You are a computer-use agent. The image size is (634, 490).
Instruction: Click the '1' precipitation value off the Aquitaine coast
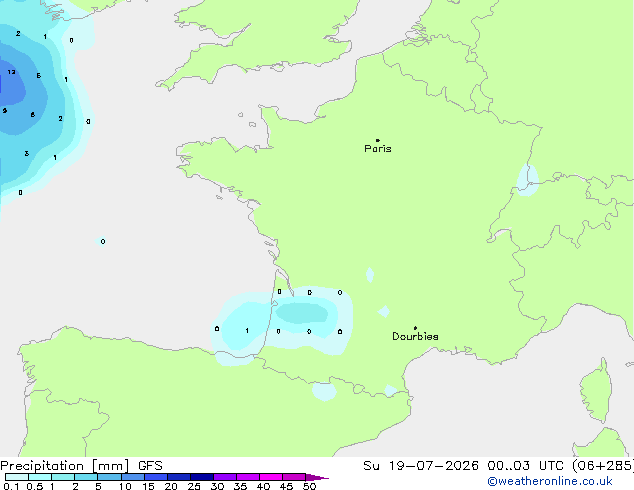(x=247, y=331)
